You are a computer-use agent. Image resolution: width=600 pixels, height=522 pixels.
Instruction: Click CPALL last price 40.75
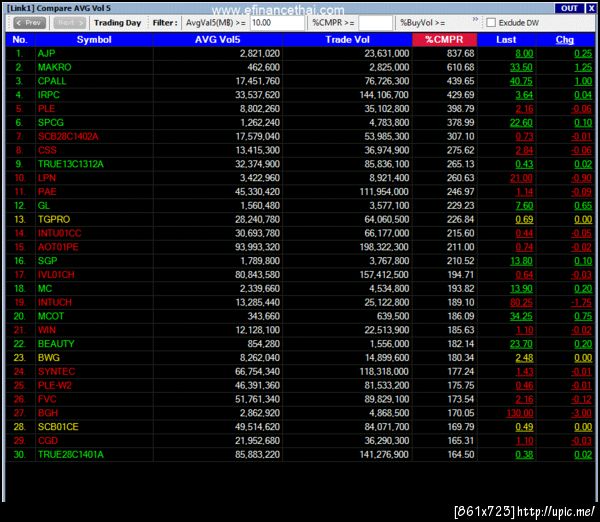pos(521,81)
